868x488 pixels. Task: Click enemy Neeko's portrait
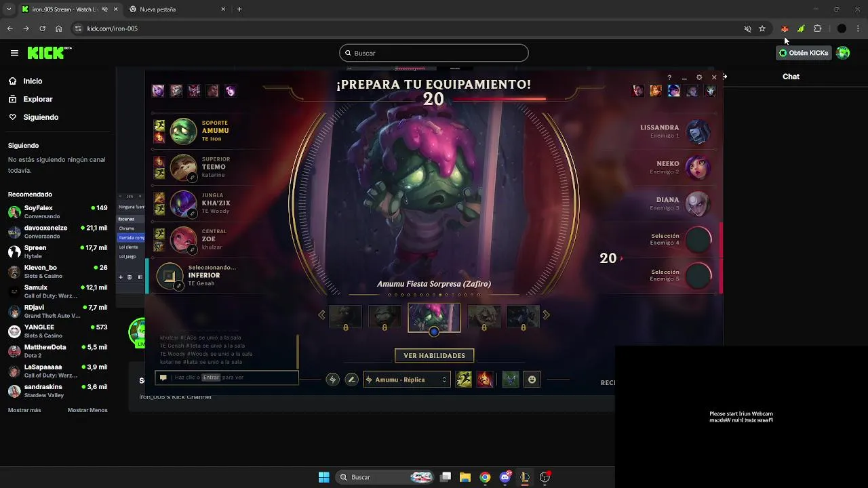click(698, 167)
